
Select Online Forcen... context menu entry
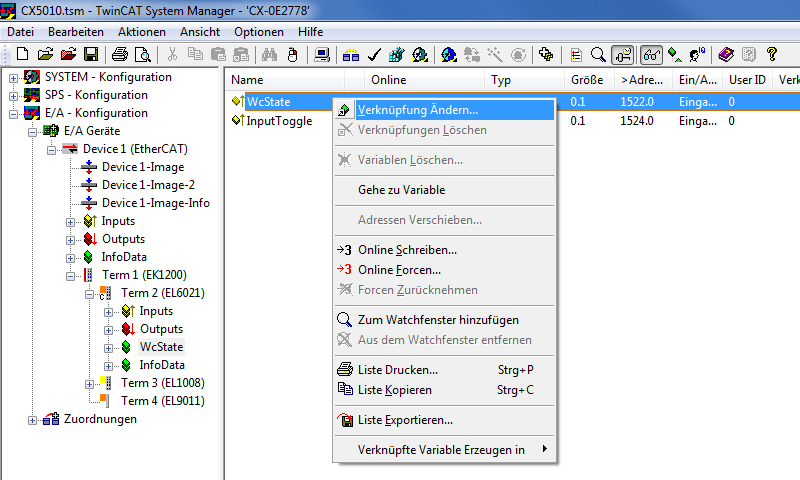444,270
